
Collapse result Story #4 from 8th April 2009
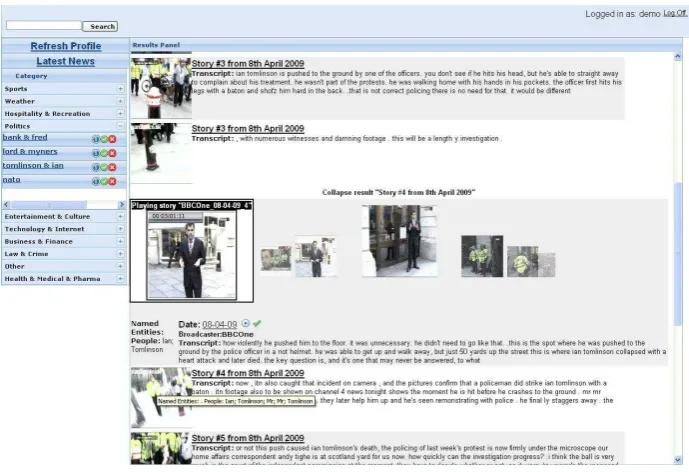pos(399,192)
